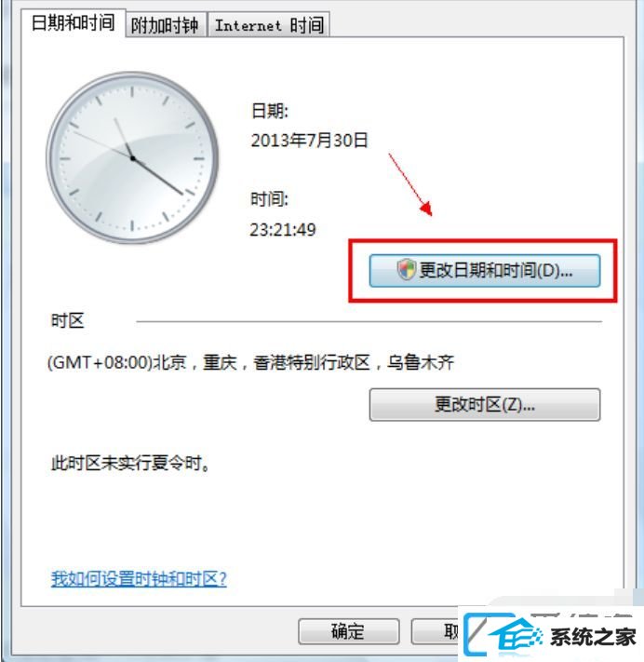Click the 更改时区(Z)... button

(x=485, y=404)
